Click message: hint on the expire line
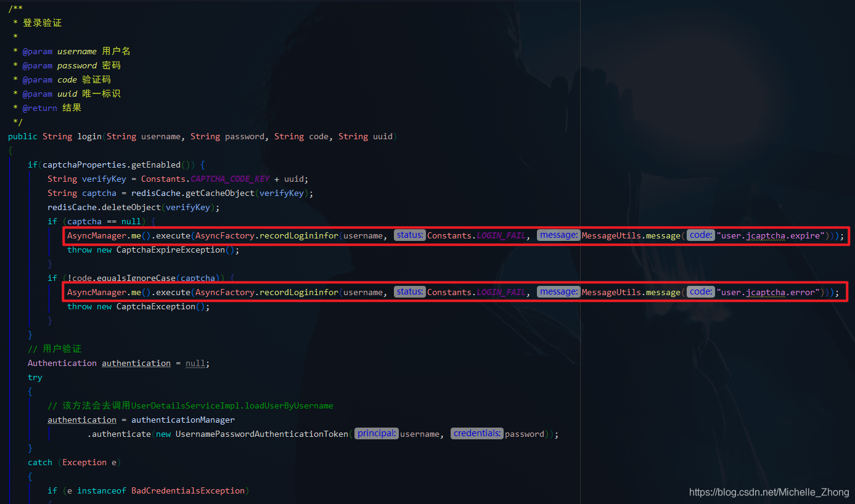855x504 pixels. click(x=558, y=235)
